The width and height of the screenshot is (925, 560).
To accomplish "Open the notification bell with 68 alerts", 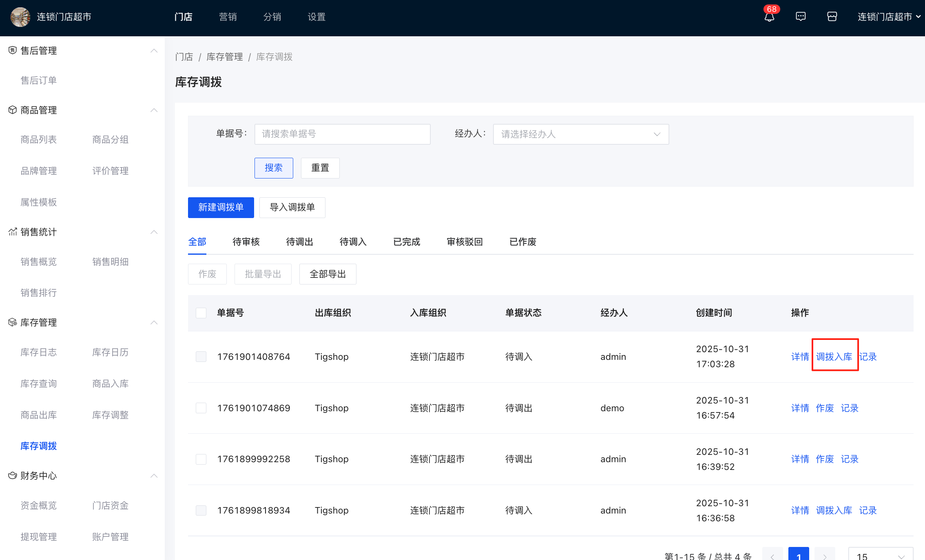I will pos(769,17).
